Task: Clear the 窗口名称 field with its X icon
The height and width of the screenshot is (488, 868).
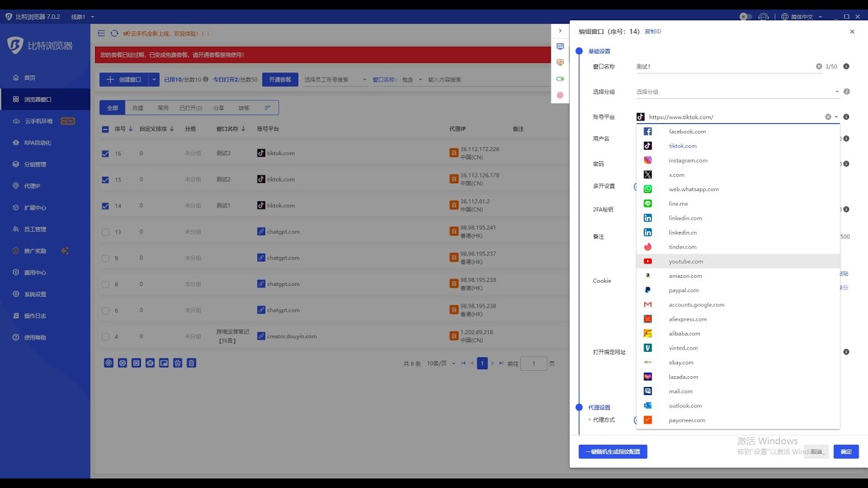Action: click(x=818, y=66)
